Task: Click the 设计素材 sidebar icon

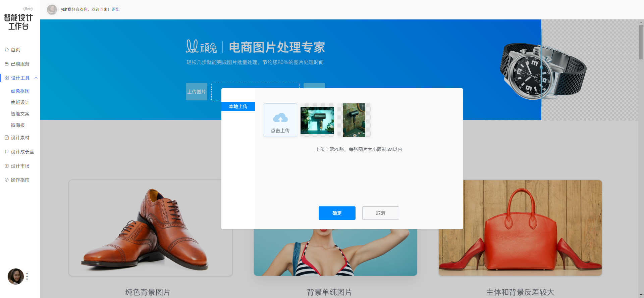Action: pos(7,138)
